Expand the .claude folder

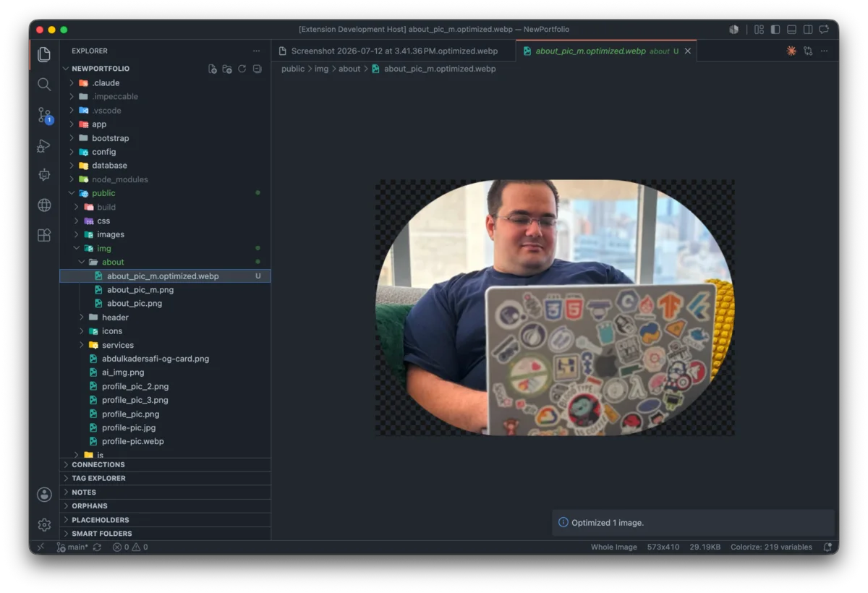pos(165,82)
